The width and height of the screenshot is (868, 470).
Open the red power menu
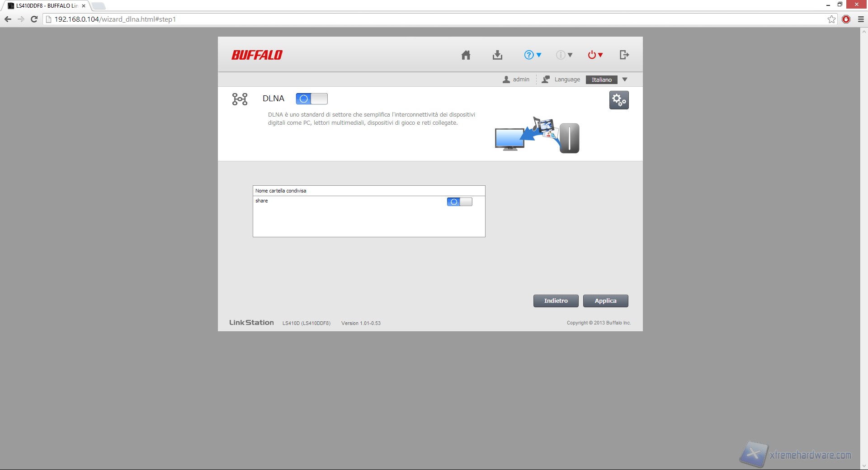595,55
